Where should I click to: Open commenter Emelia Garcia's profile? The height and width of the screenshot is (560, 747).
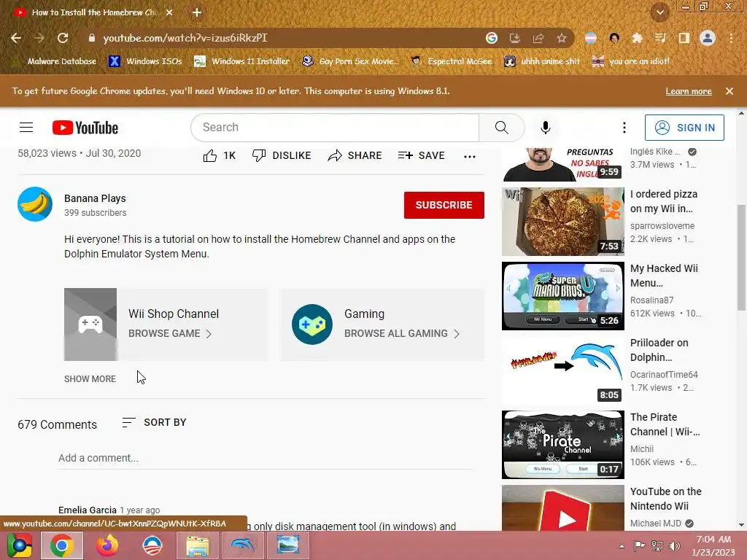[x=88, y=510]
